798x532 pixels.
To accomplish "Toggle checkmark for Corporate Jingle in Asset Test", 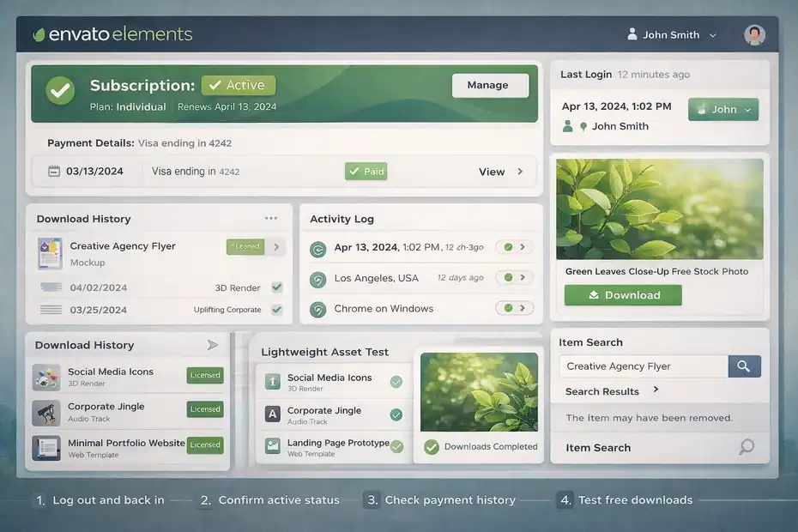I will coord(396,414).
